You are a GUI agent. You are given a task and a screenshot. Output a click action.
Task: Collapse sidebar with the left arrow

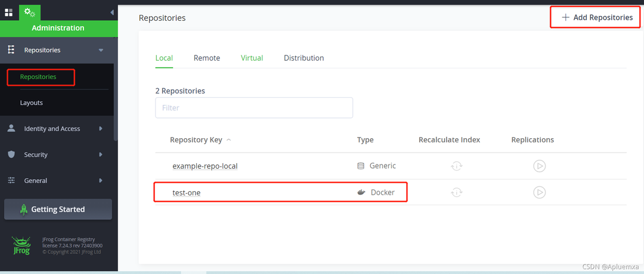point(112,13)
